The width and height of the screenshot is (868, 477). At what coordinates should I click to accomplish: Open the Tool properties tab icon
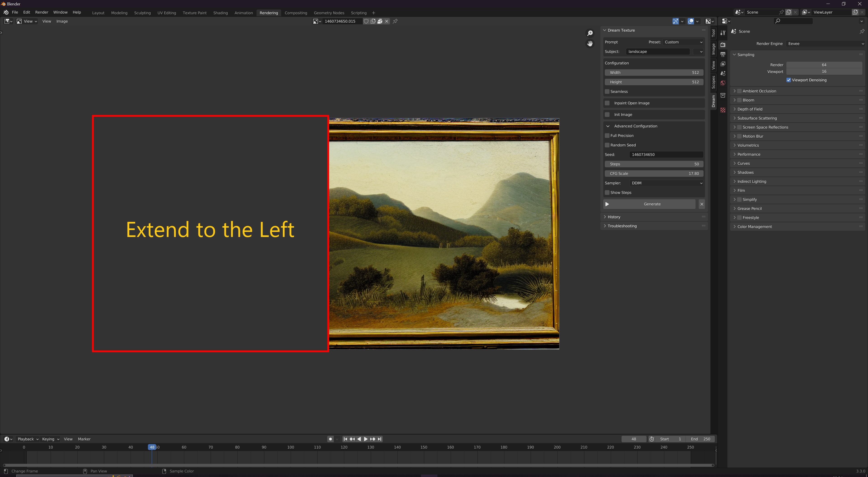tap(723, 33)
